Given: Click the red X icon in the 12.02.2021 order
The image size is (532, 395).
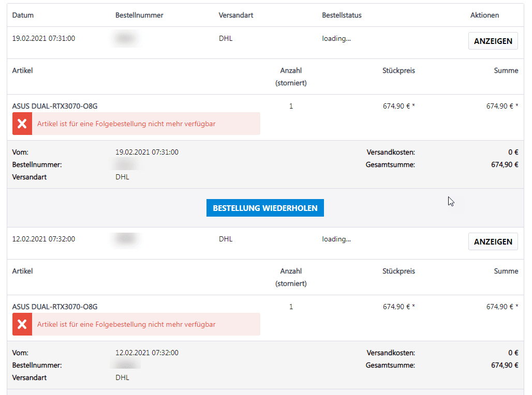Looking at the screenshot, I should click(x=22, y=325).
